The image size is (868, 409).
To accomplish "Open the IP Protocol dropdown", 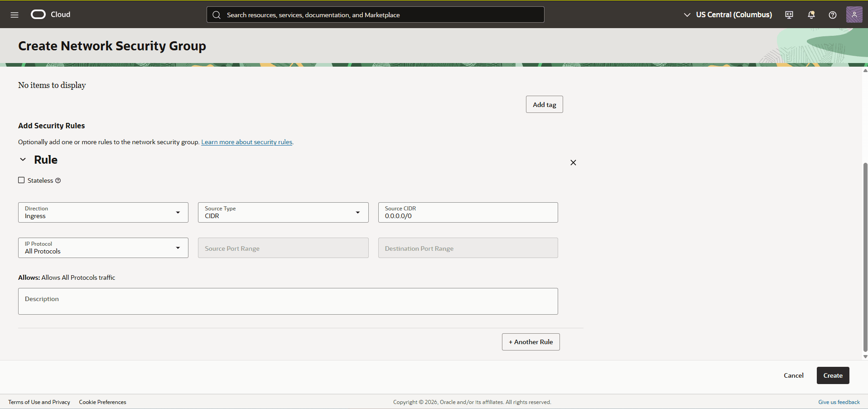I will coord(103,248).
